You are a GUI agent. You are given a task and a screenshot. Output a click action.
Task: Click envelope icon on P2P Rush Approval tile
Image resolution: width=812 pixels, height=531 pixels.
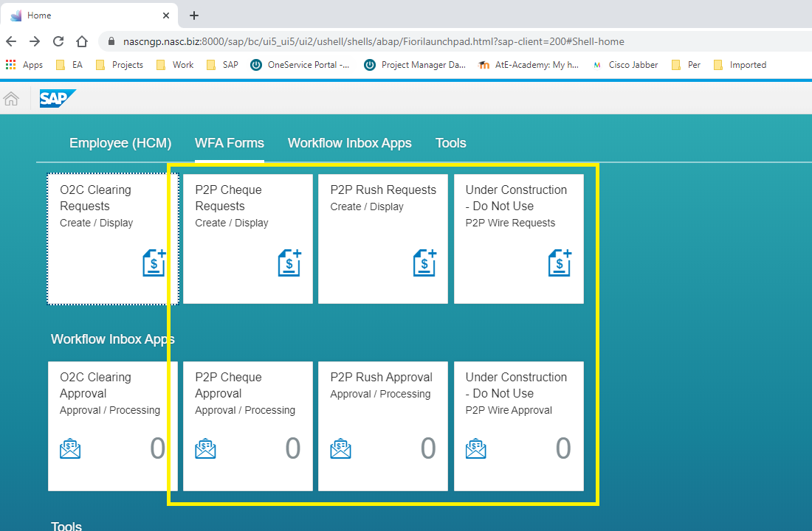[341, 448]
